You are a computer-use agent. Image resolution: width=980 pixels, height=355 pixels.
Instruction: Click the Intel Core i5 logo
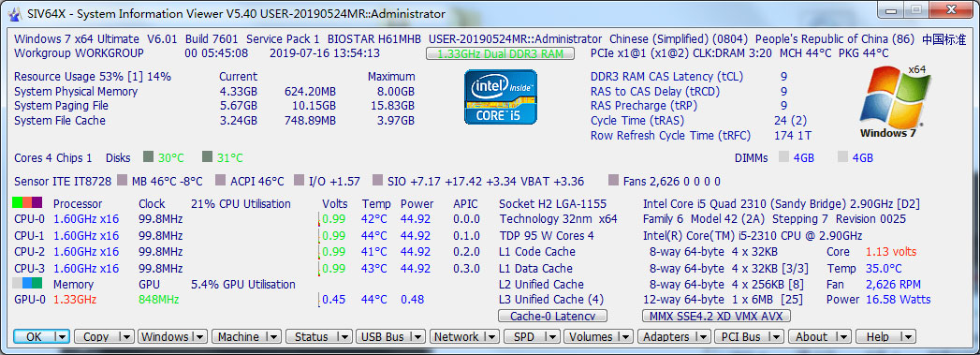[x=500, y=96]
